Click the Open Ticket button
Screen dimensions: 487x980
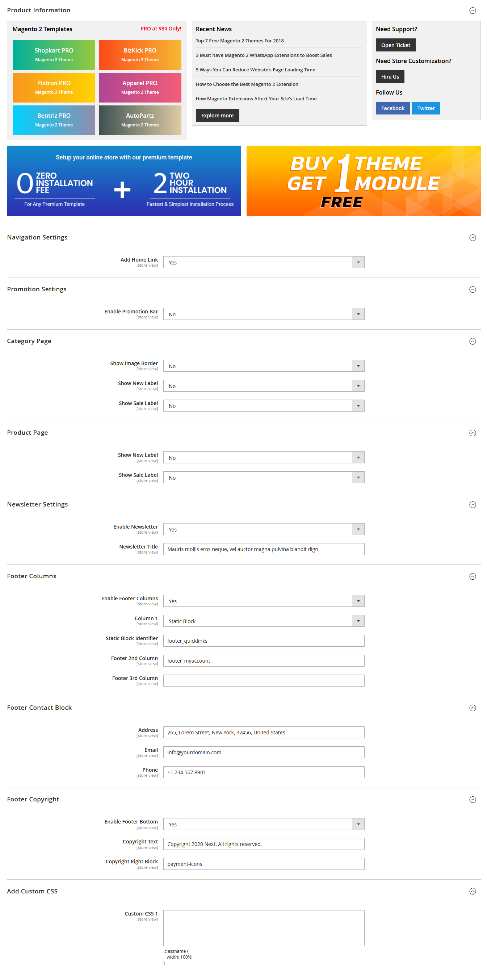(x=395, y=45)
